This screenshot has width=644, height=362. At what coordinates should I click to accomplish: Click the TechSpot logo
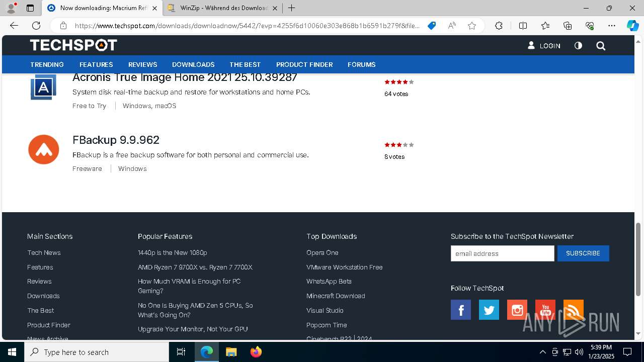[x=73, y=45]
